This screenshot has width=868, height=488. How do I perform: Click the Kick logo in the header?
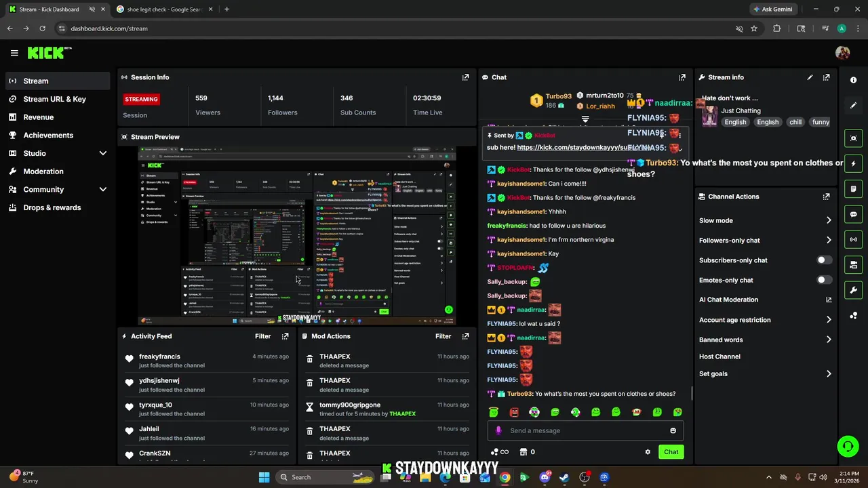click(50, 53)
